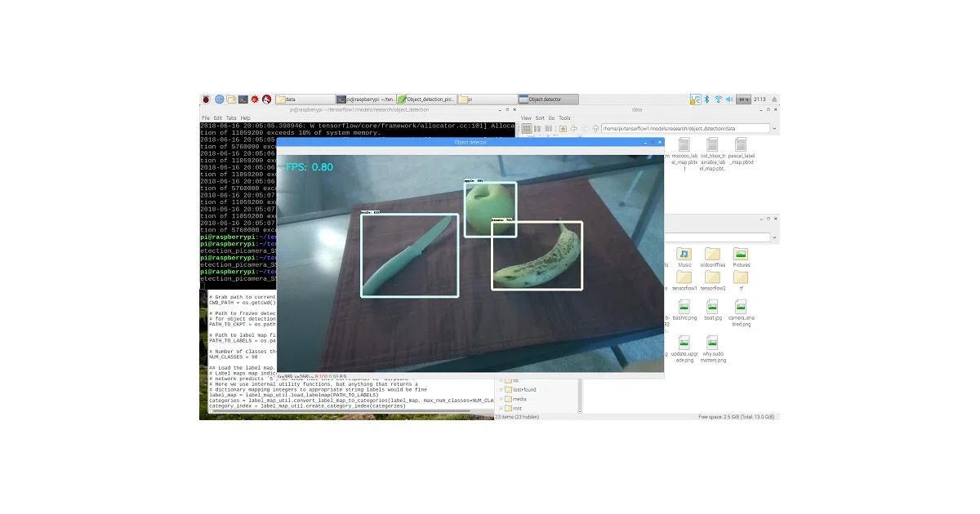Open the Wi-Fi network tray menu
This screenshot has width=980, height=514.
[719, 100]
